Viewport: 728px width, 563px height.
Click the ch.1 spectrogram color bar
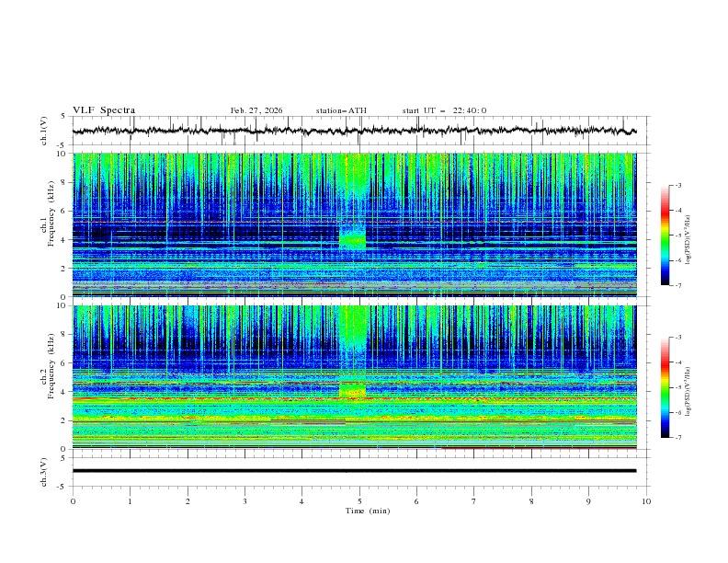(x=665, y=235)
